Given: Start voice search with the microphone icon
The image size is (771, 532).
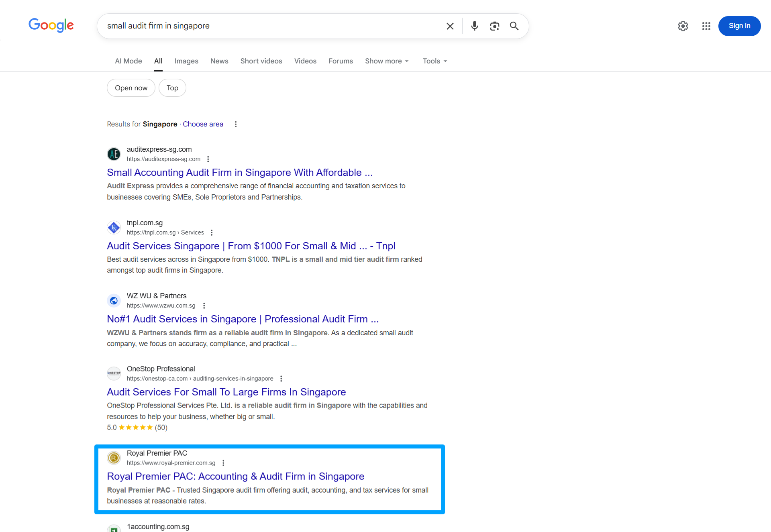Looking at the screenshot, I should click(474, 26).
